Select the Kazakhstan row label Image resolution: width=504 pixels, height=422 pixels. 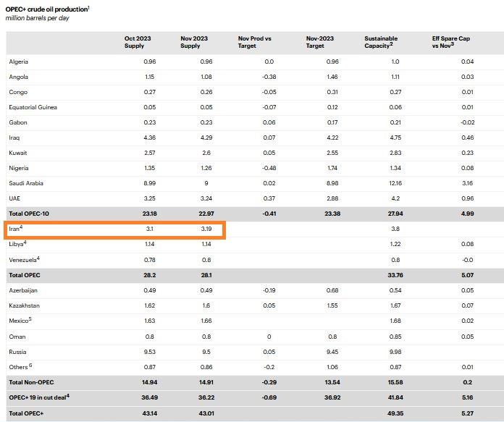point(26,305)
